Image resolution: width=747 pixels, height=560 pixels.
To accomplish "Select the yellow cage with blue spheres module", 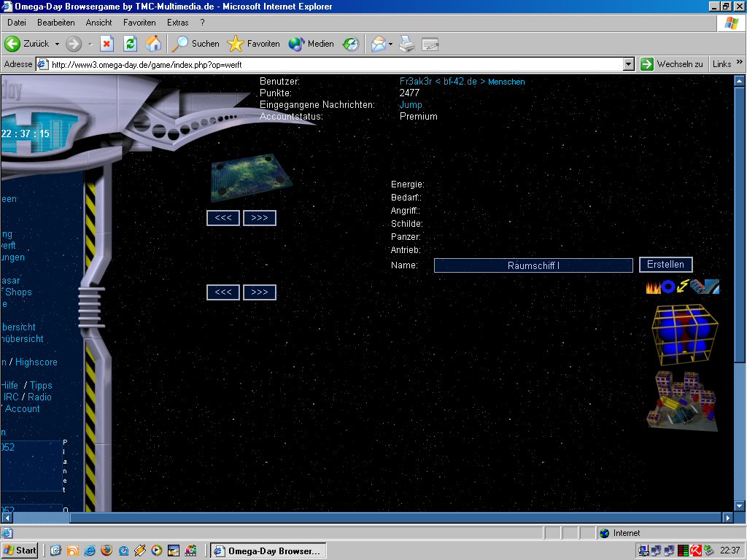I will [685, 334].
